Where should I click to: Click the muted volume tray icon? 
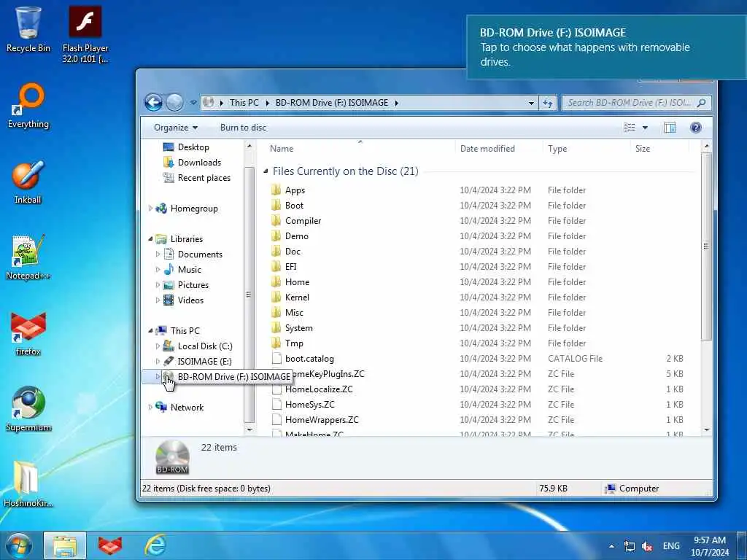pyautogui.click(x=648, y=546)
